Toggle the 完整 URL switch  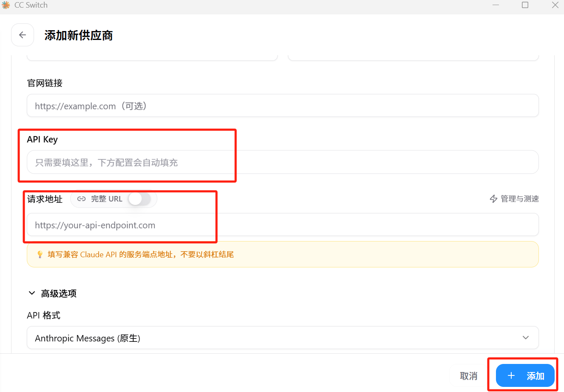coord(140,199)
